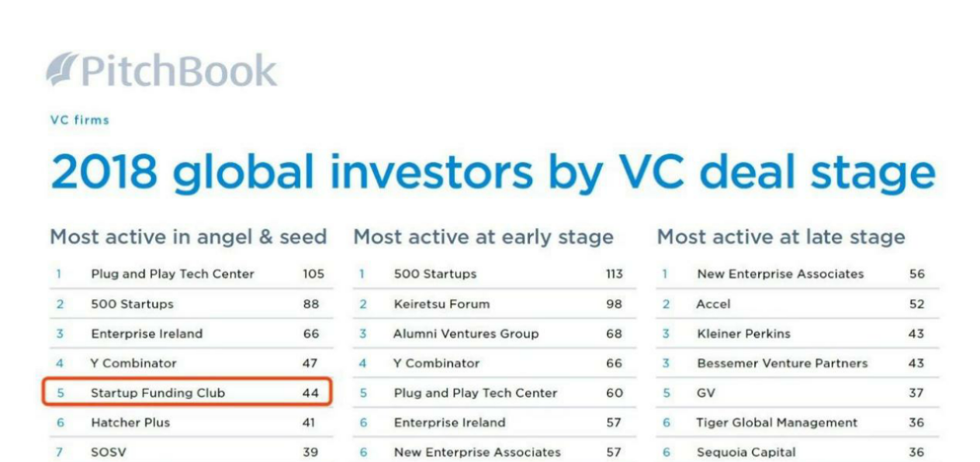This screenshot has width=980, height=462.
Task: Click the Keiretsu Forum entry
Action: pos(442,304)
